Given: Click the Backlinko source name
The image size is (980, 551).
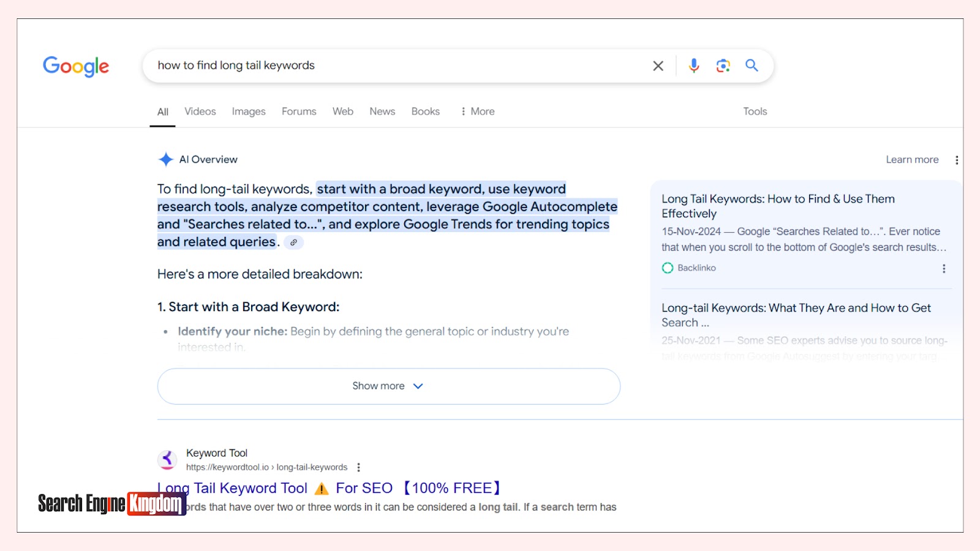Looking at the screenshot, I should (696, 268).
